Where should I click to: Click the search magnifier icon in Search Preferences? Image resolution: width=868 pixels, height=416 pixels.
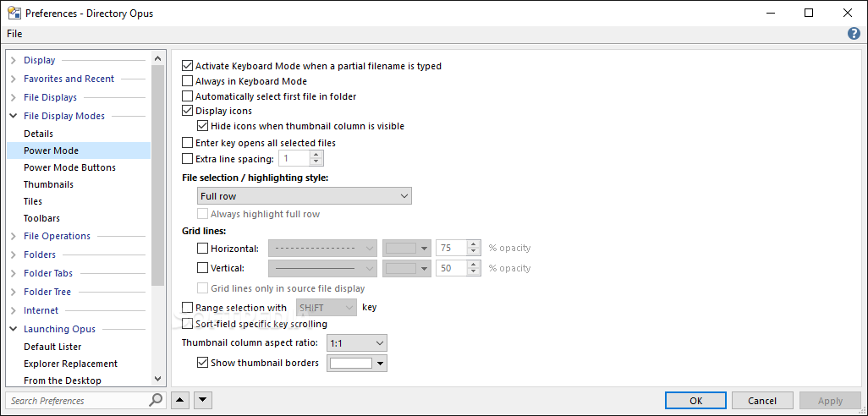pyautogui.click(x=157, y=400)
